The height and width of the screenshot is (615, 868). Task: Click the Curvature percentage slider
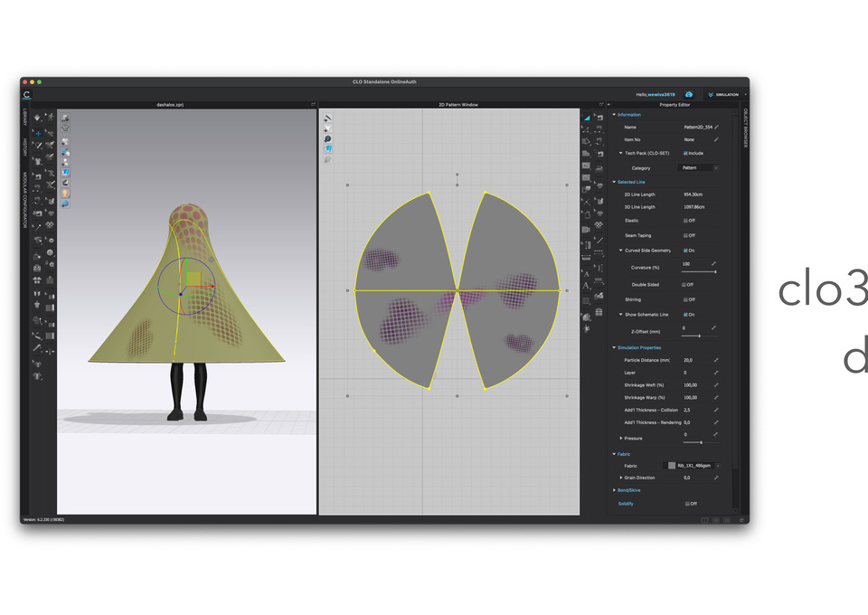[x=699, y=271]
